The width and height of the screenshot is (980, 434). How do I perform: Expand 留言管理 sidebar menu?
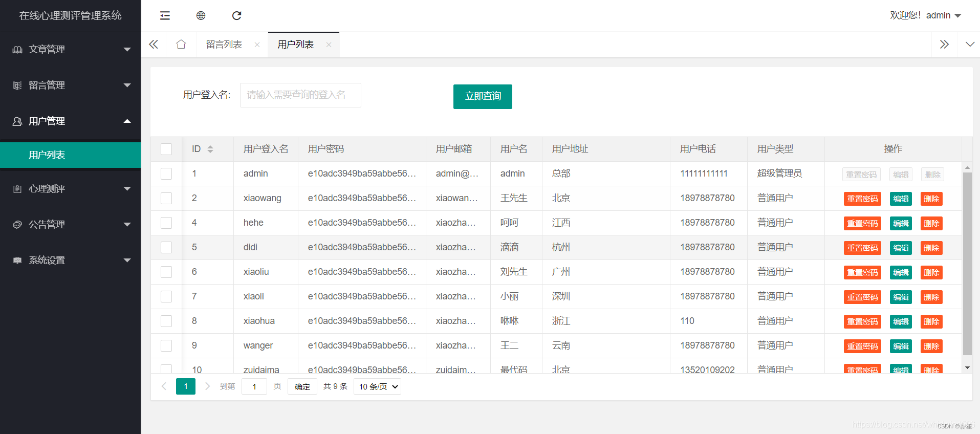[x=71, y=85]
